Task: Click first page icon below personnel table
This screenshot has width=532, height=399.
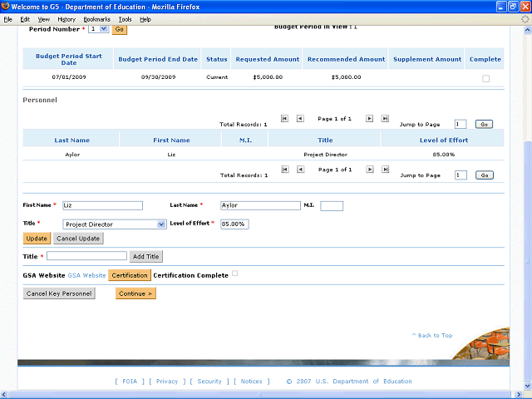Action: (285, 170)
